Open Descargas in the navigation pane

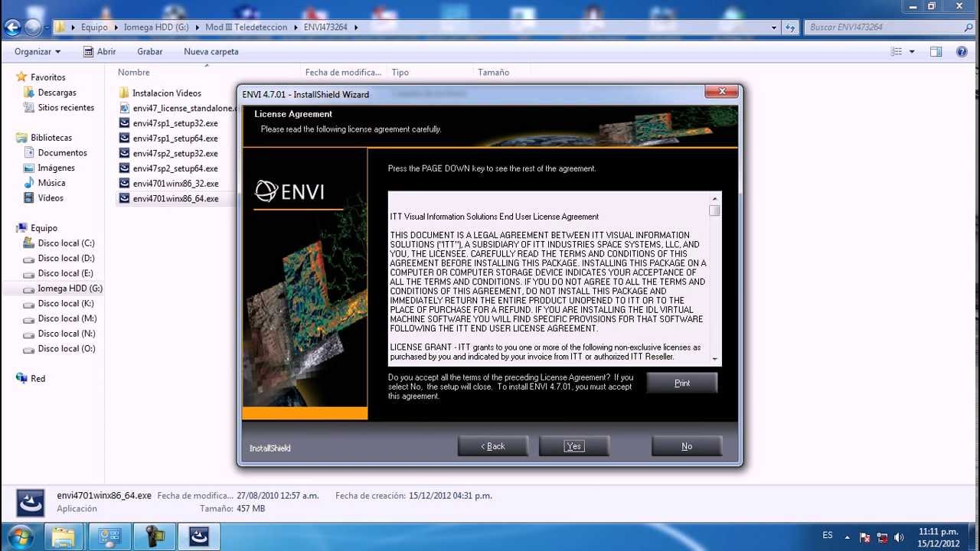click(x=57, y=93)
